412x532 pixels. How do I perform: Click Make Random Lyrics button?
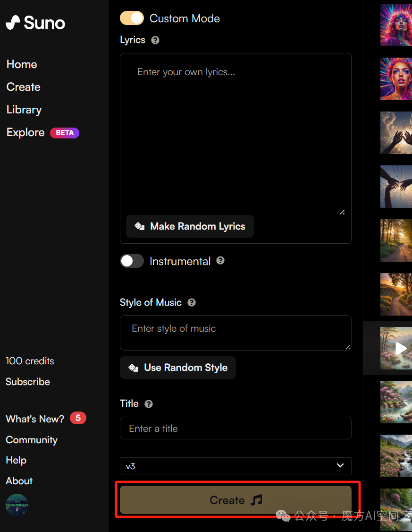[190, 226]
